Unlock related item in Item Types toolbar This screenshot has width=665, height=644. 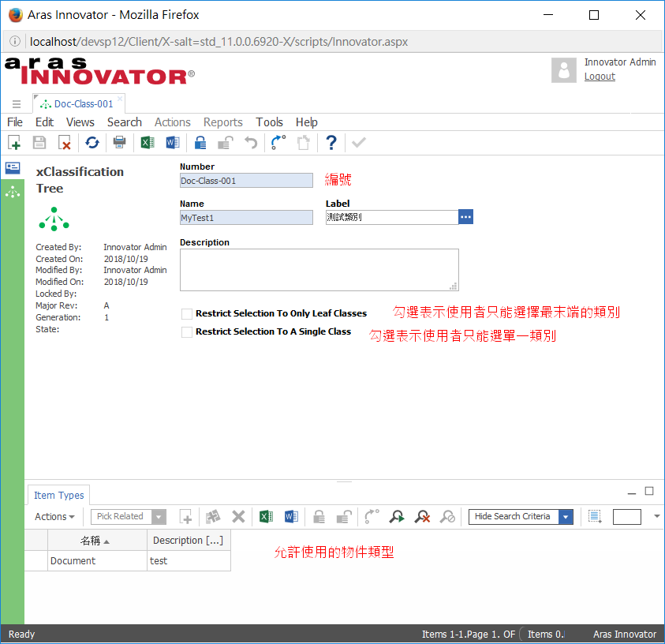pyautogui.click(x=344, y=517)
